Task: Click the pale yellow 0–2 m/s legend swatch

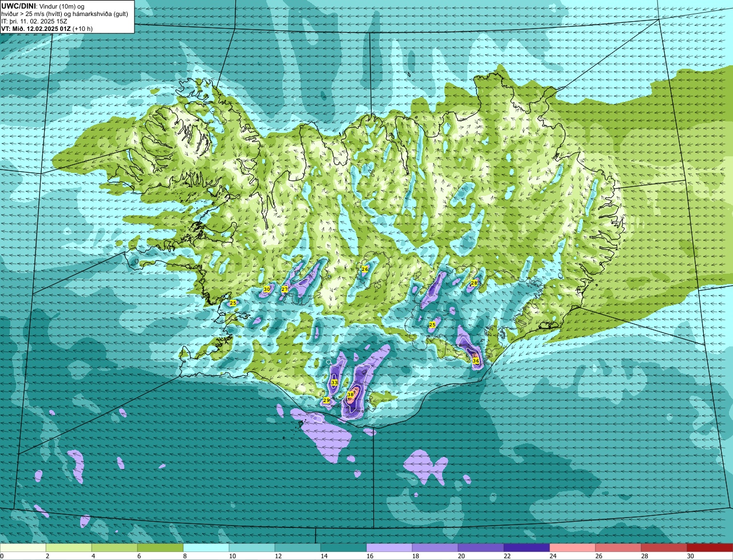Action: point(23,547)
